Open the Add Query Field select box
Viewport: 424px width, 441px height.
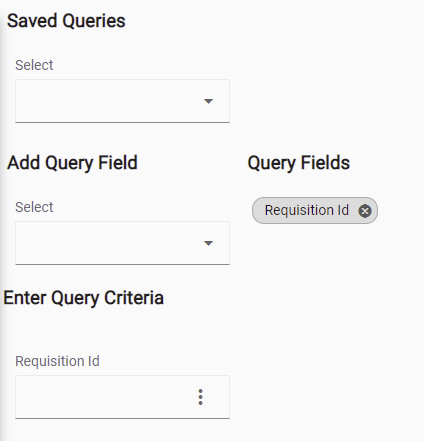(122, 243)
